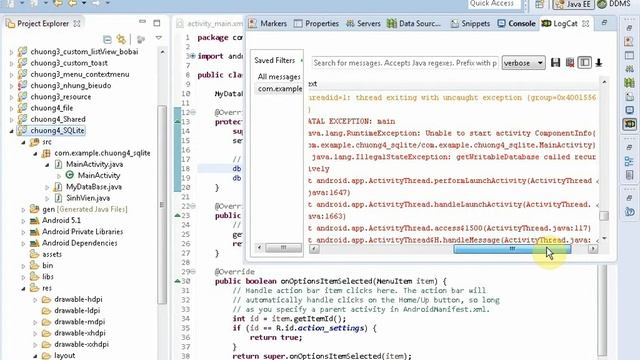Expand the chuong3_custom_toast project
The height and width of the screenshot is (360, 640).
pyautogui.click(x=11, y=64)
